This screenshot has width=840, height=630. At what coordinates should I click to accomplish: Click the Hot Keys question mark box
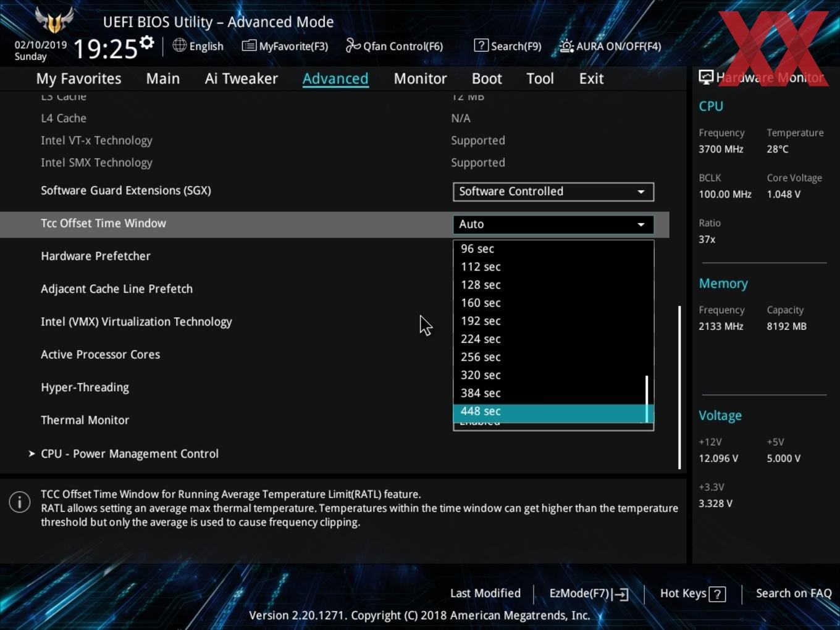pyautogui.click(x=717, y=594)
